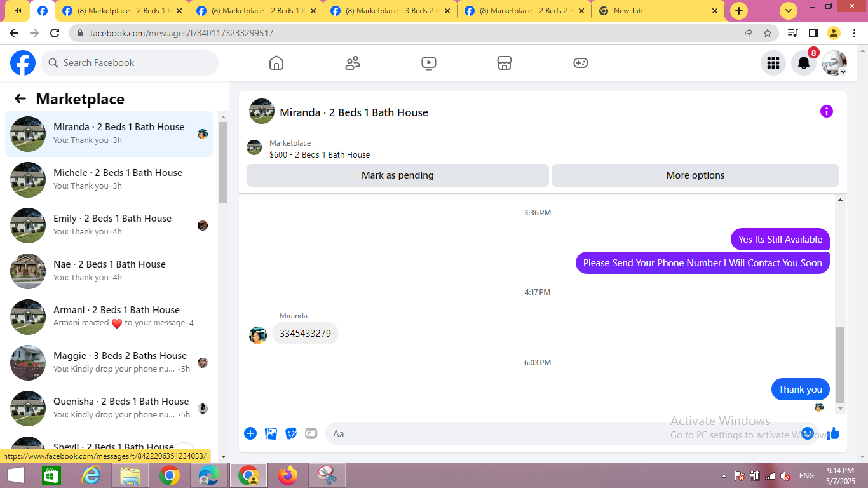Click Mark as pending button
868x488 pixels.
pyautogui.click(x=398, y=175)
